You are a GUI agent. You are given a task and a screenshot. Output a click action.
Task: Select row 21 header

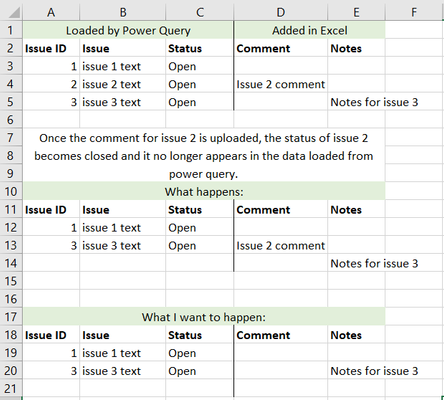click(11, 389)
